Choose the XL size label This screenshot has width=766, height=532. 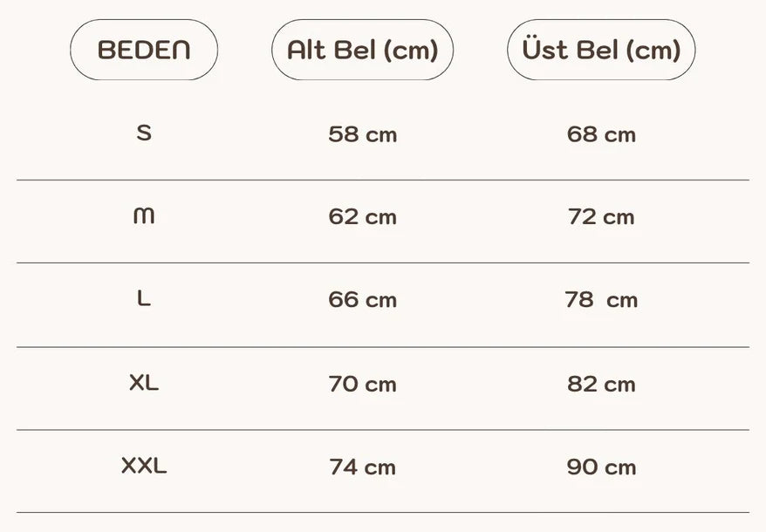tap(144, 383)
